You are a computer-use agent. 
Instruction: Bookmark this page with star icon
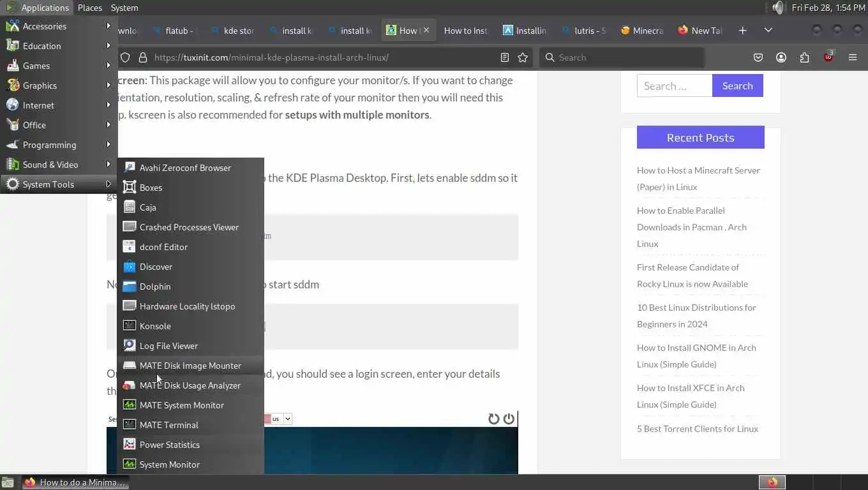coord(523,57)
